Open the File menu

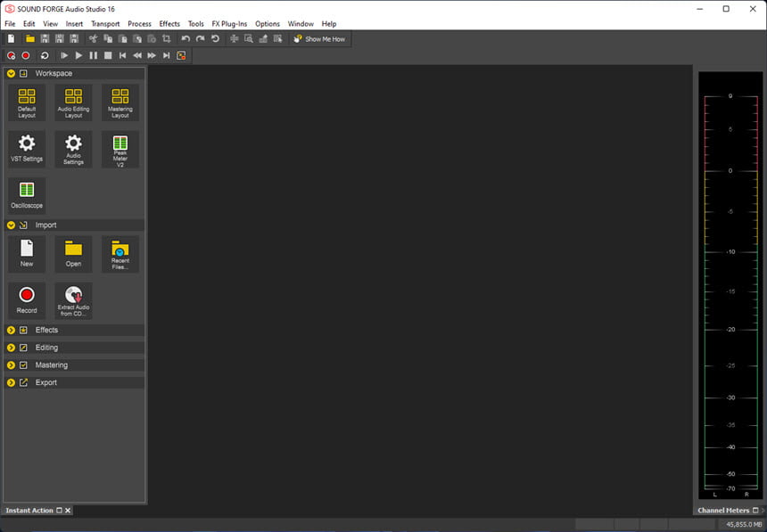[x=10, y=23]
